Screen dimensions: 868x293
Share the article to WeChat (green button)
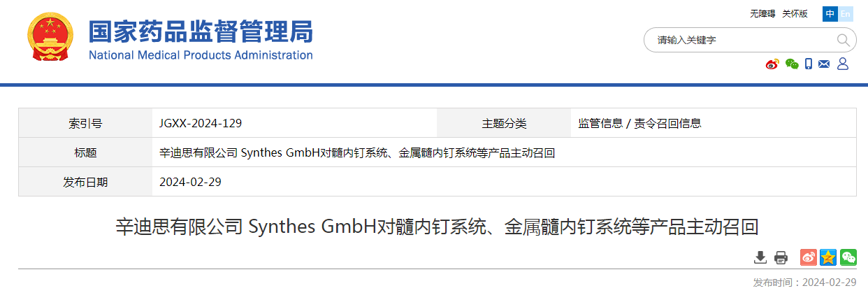click(848, 257)
